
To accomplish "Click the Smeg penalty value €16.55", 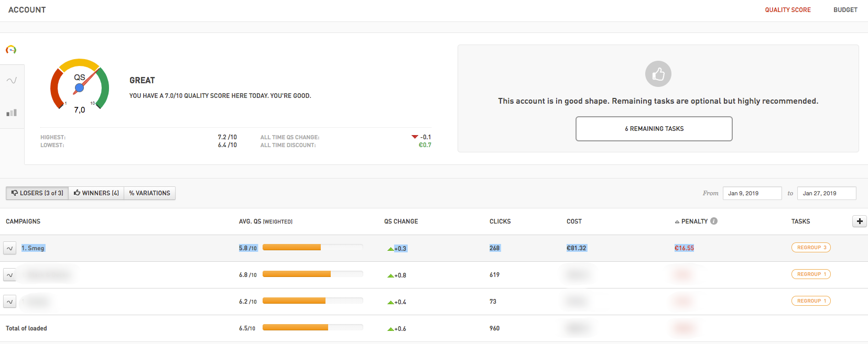I will pos(684,248).
